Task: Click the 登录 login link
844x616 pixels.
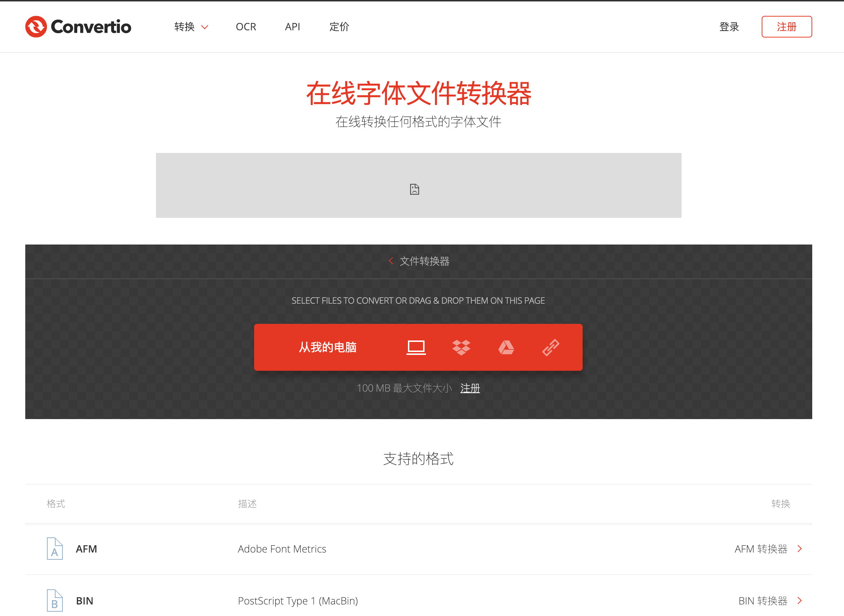Action: pyautogui.click(x=729, y=27)
